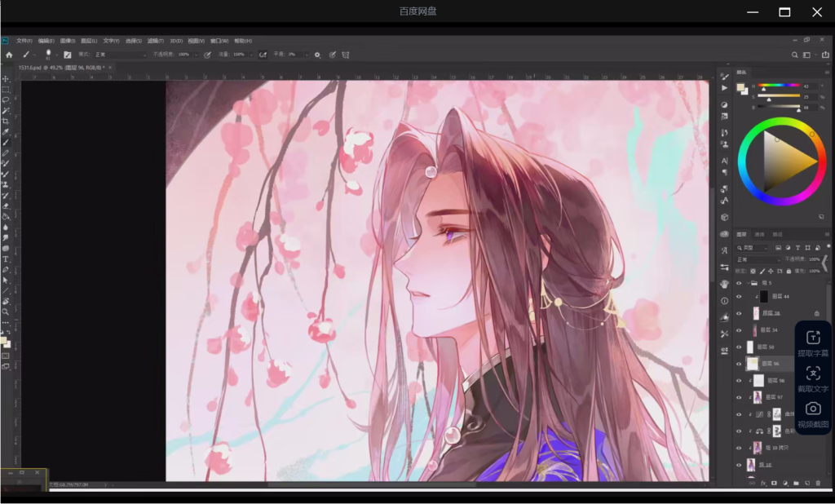Activate the Lasso tool
This screenshot has width=835, height=504.
point(7,99)
